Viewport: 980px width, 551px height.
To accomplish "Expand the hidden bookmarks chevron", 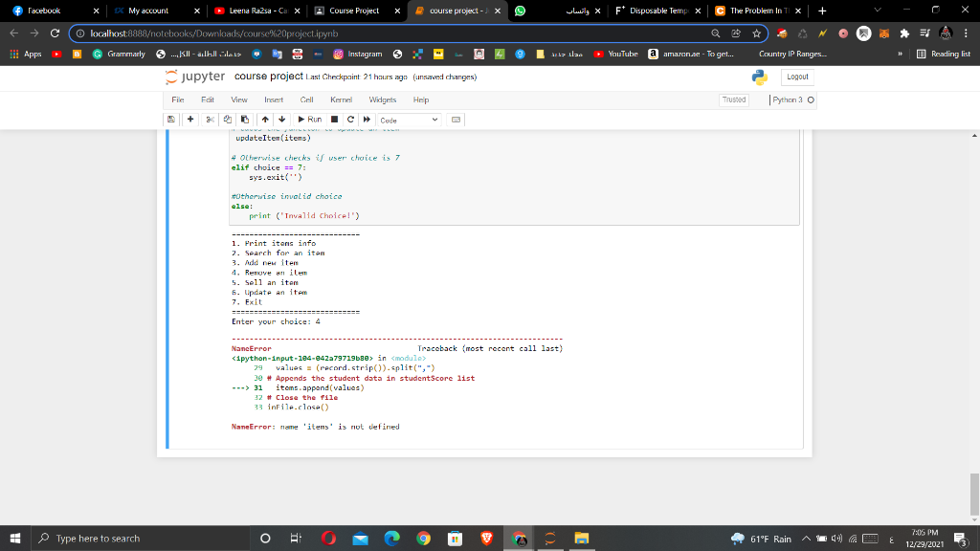I will click(x=900, y=54).
